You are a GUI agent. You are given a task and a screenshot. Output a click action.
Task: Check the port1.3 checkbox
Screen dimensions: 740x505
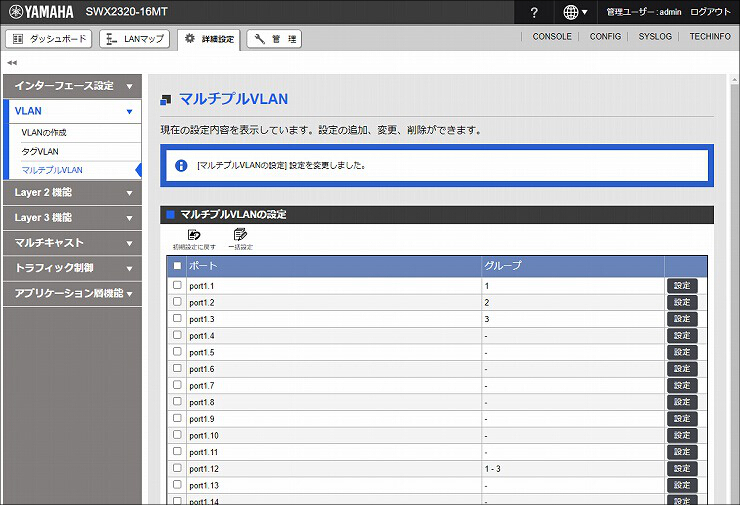(177, 318)
